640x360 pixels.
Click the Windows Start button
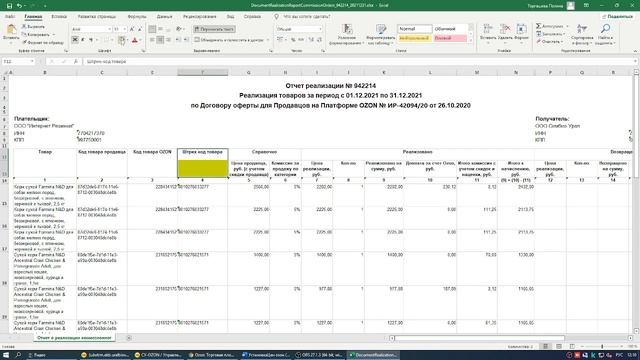(6, 355)
